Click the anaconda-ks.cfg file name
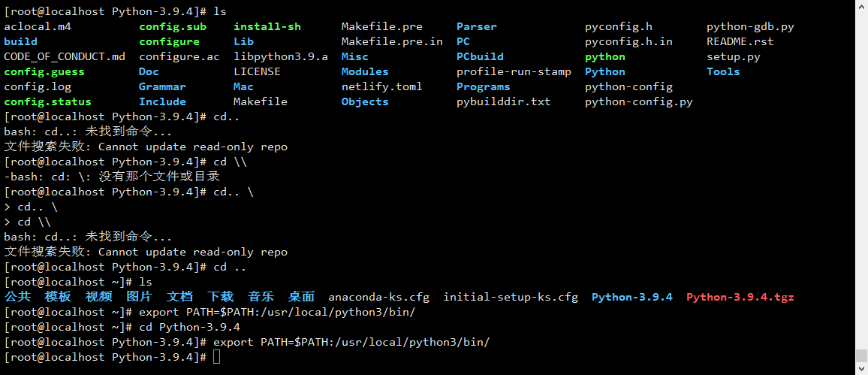The image size is (868, 375). (x=378, y=297)
